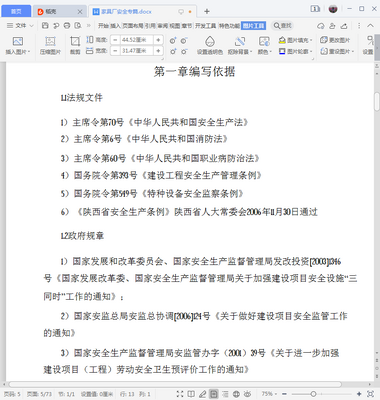
Task: Enter full screen view from status bar
Action: coord(180,394)
